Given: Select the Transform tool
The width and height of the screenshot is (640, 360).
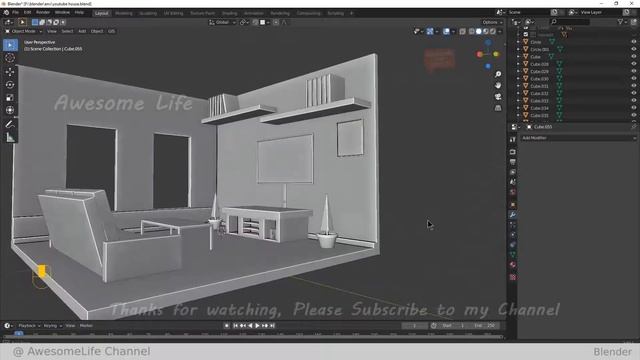Looking at the screenshot, I should (10, 110).
